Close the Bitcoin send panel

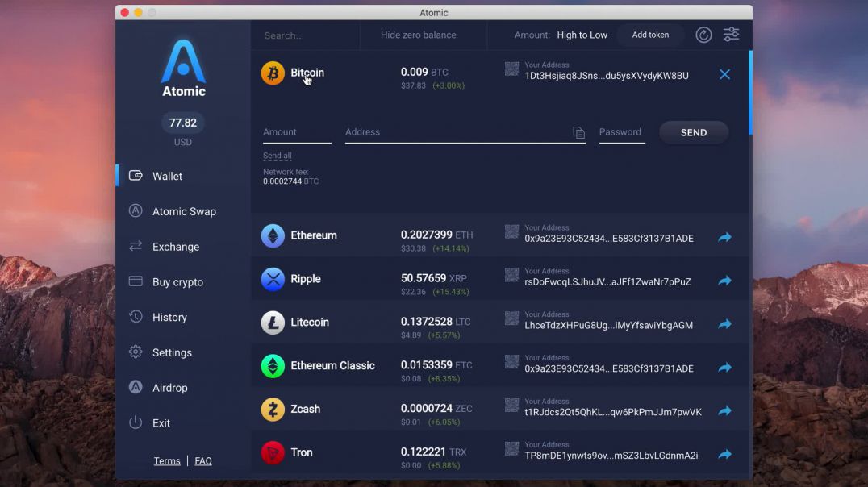[724, 74]
